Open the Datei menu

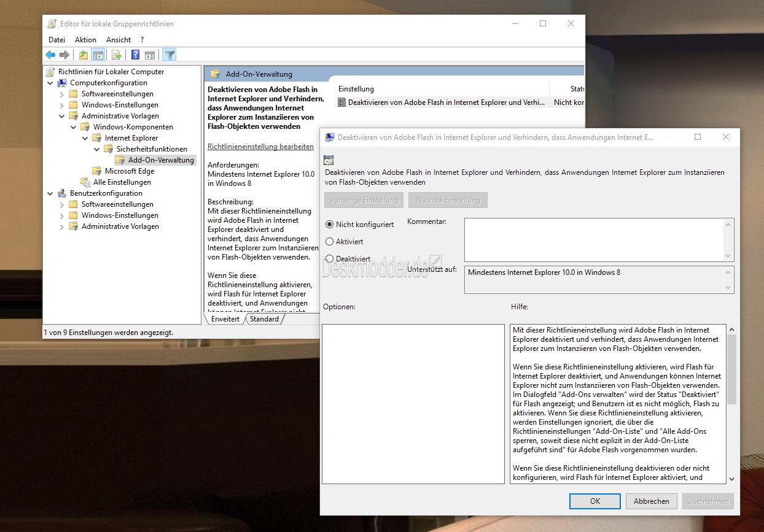click(x=57, y=40)
